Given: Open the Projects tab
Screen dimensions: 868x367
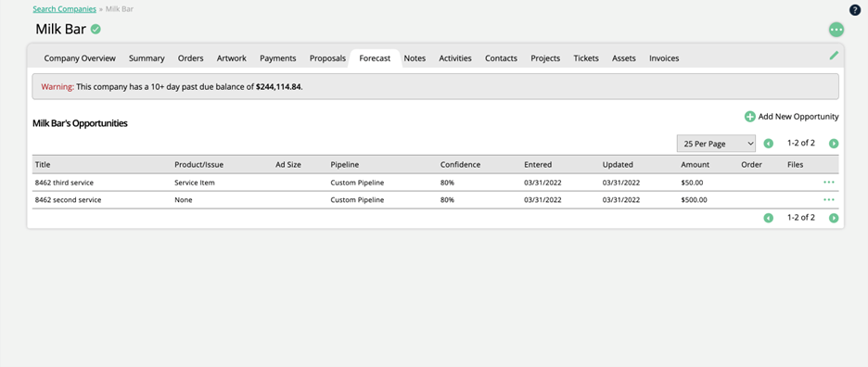Looking at the screenshot, I should pos(545,58).
